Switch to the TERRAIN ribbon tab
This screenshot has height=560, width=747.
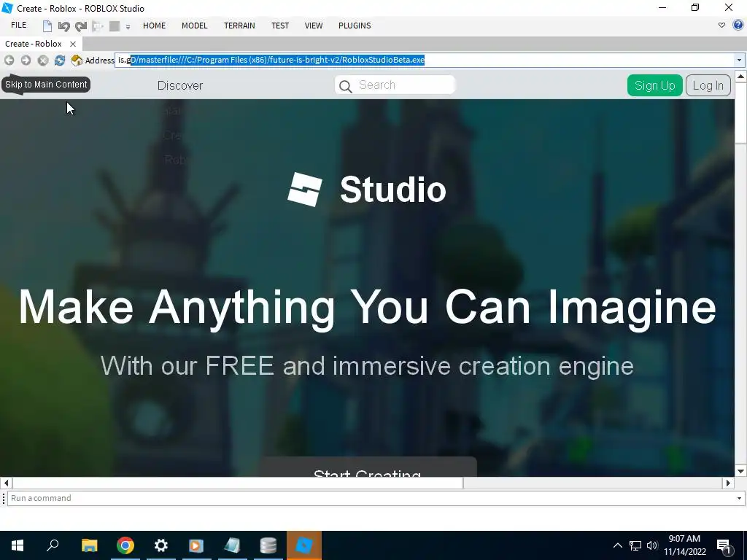(x=239, y=26)
